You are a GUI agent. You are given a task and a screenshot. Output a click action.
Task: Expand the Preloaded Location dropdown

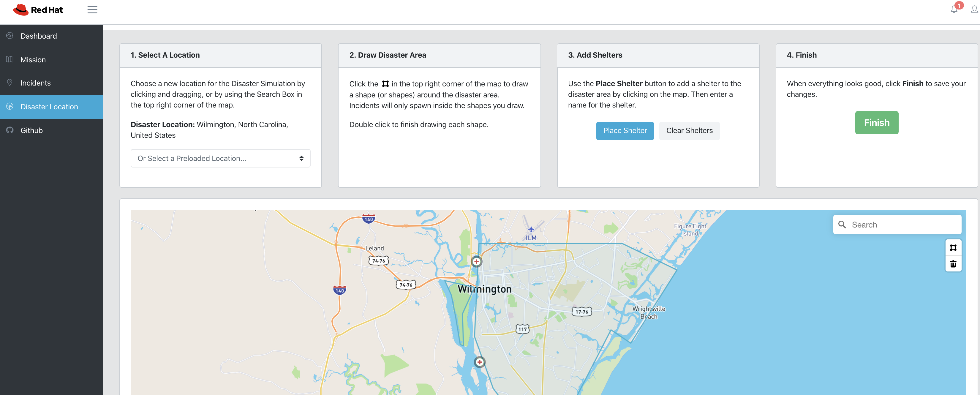tap(220, 158)
